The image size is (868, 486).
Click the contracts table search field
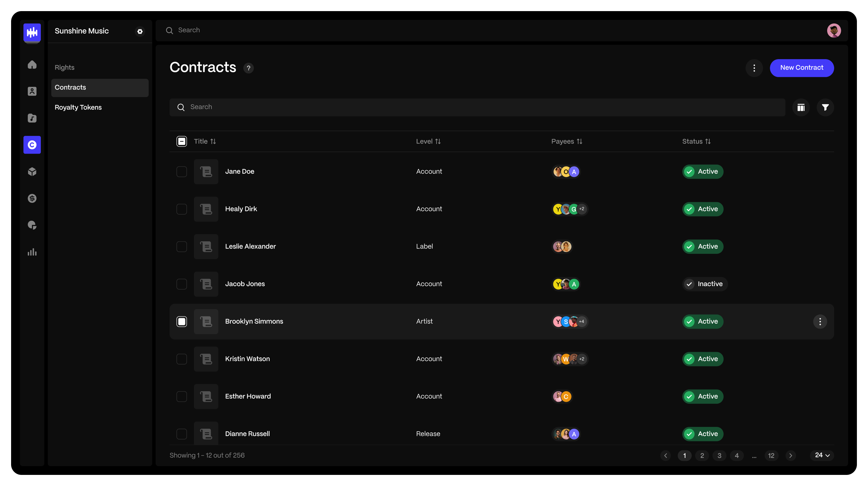[x=477, y=107]
